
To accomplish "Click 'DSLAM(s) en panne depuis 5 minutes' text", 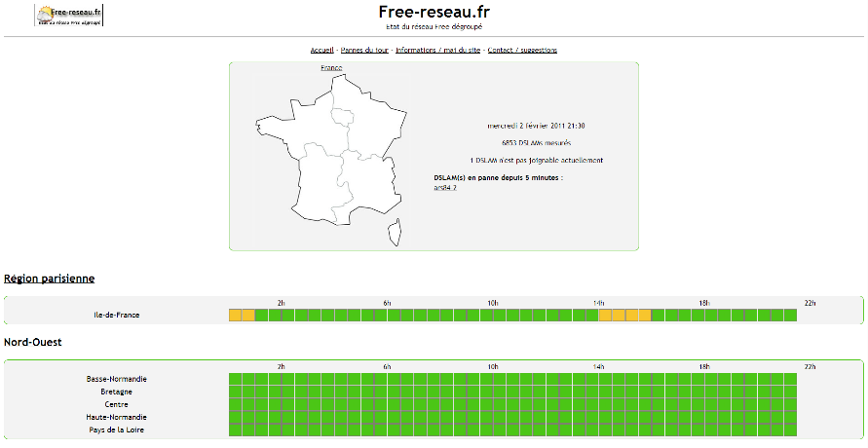I will pyautogui.click(x=498, y=178).
